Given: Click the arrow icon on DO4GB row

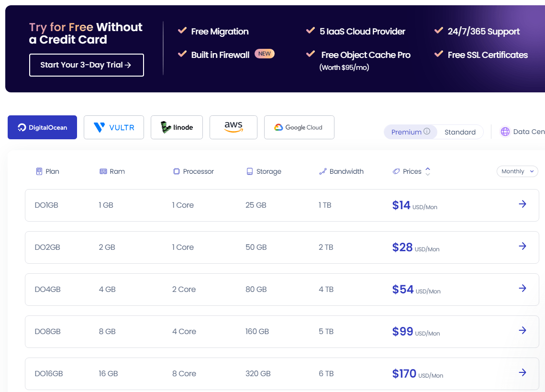Looking at the screenshot, I should coord(523,289).
